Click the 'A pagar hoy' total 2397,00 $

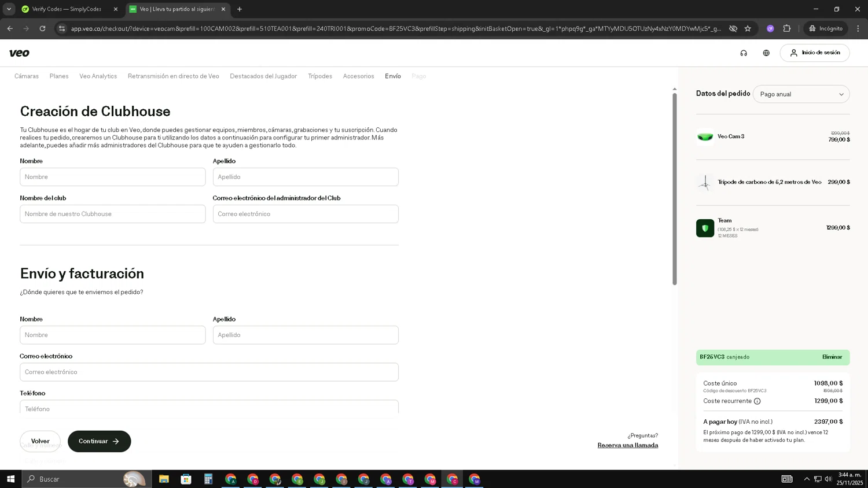[x=828, y=422]
